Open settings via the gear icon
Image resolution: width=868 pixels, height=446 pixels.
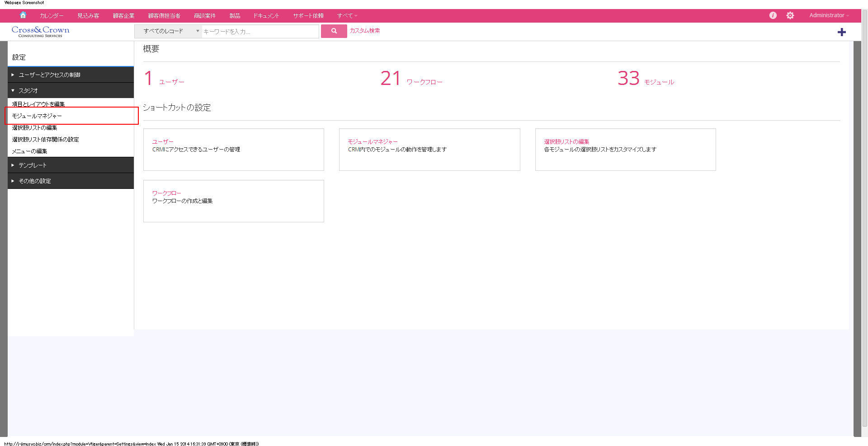[x=790, y=15]
